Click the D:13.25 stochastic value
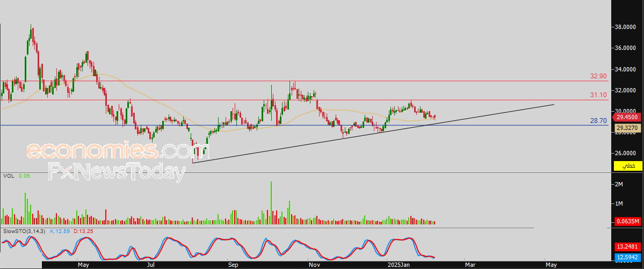The height and width of the screenshot is (269, 644). pos(83,231)
